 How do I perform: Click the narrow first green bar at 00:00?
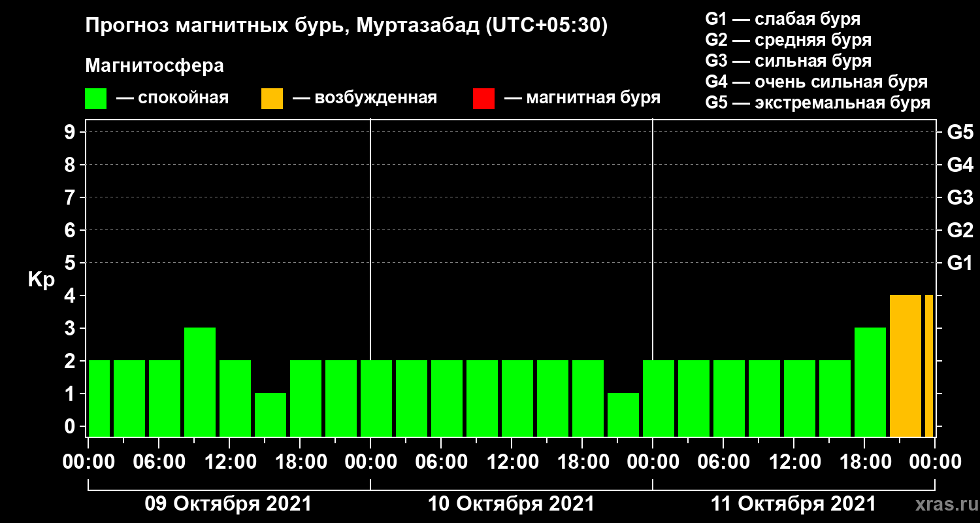[99, 399]
